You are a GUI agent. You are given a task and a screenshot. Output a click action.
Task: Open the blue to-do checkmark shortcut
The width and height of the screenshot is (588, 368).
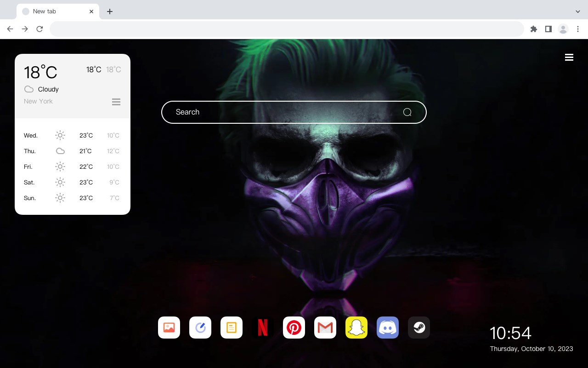coord(200,328)
